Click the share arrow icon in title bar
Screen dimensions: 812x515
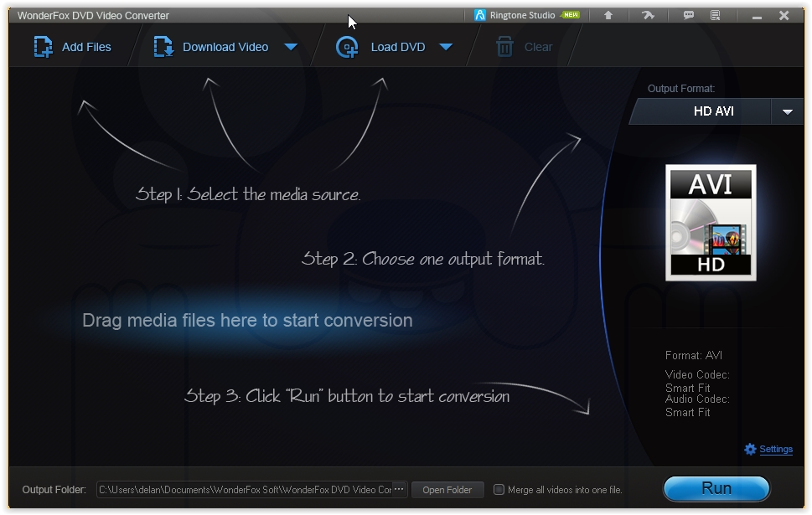point(649,16)
